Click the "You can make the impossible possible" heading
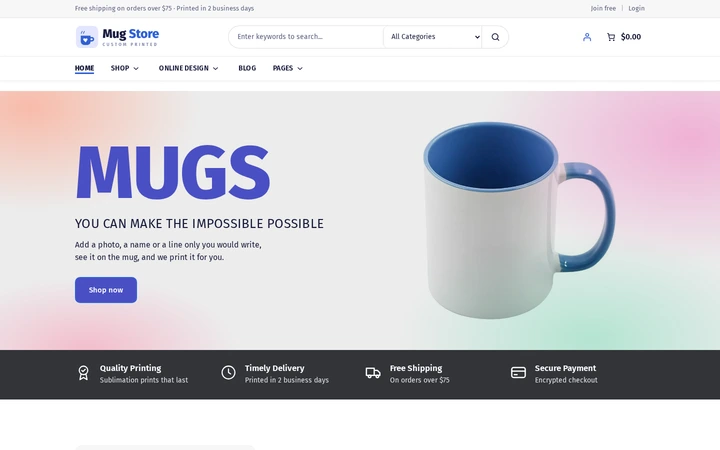720x450 pixels. (x=199, y=224)
